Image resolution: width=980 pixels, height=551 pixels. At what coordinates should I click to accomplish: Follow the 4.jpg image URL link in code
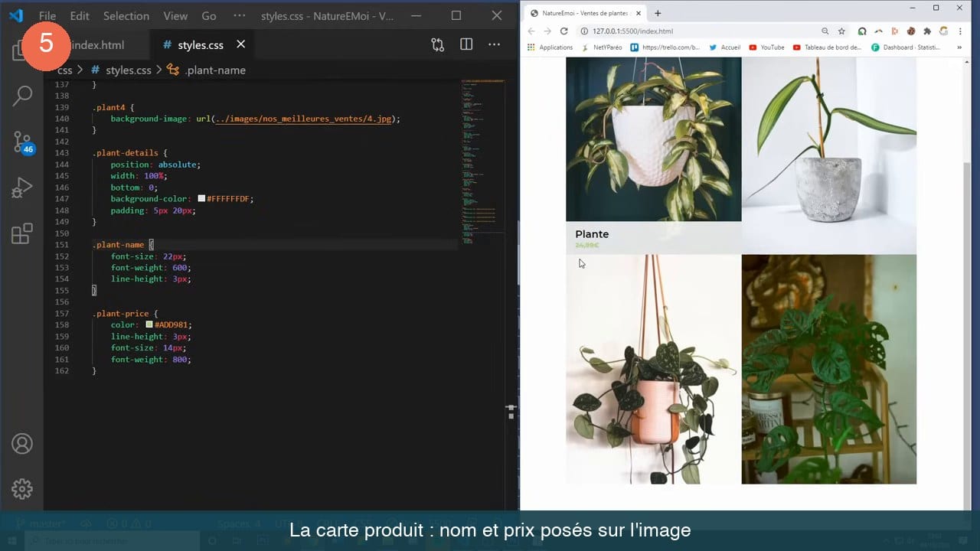303,119
